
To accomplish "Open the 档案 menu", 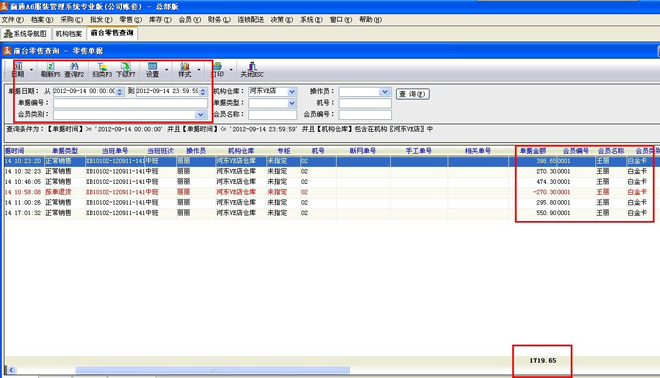I will pos(42,19).
